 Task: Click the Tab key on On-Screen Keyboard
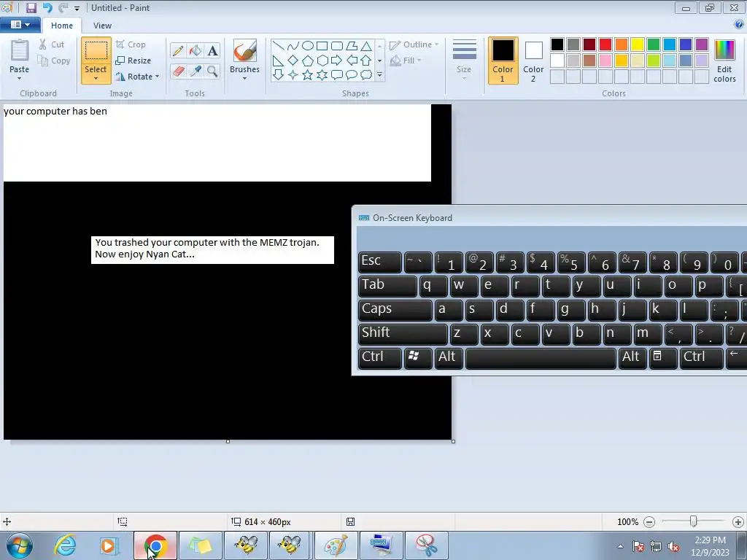(x=387, y=286)
